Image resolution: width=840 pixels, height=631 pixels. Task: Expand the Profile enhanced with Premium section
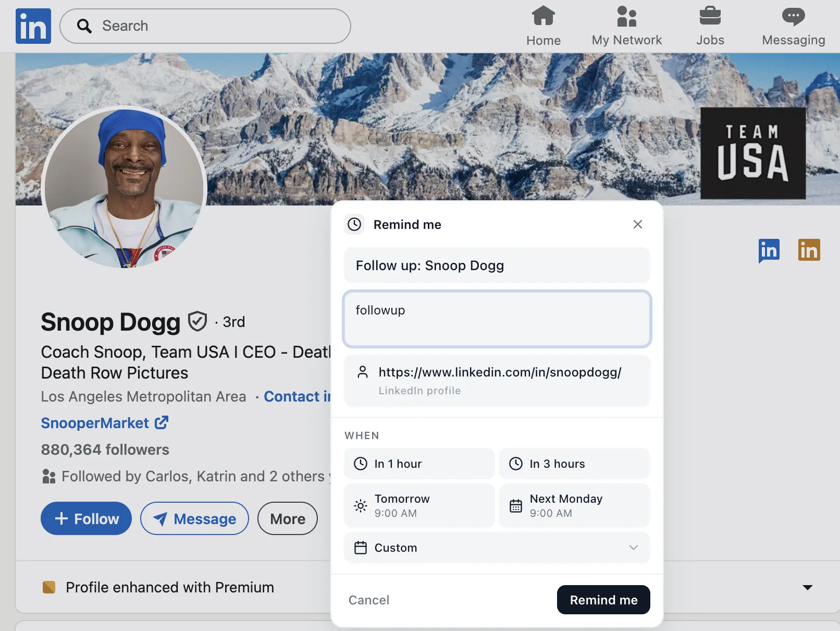coord(808,588)
